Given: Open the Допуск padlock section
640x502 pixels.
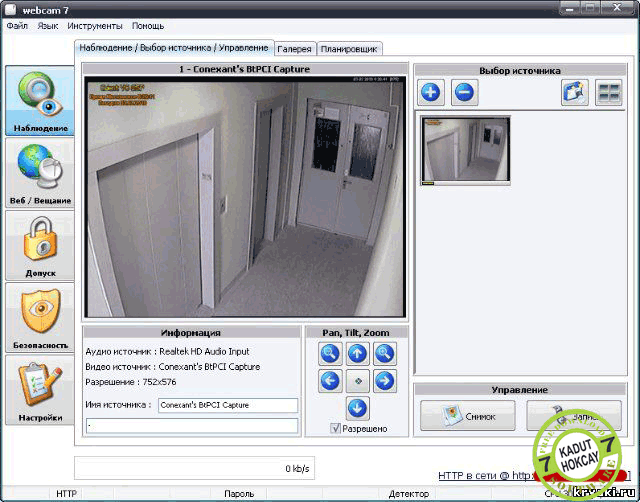Looking at the screenshot, I should (40, 246).
